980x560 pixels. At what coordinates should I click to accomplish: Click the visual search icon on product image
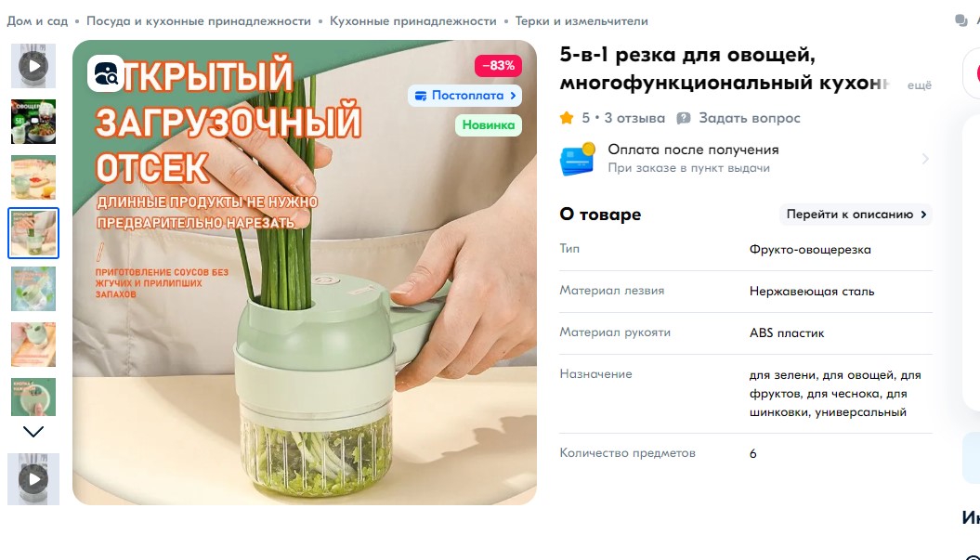pyautogui.click(x=106, y=73)
